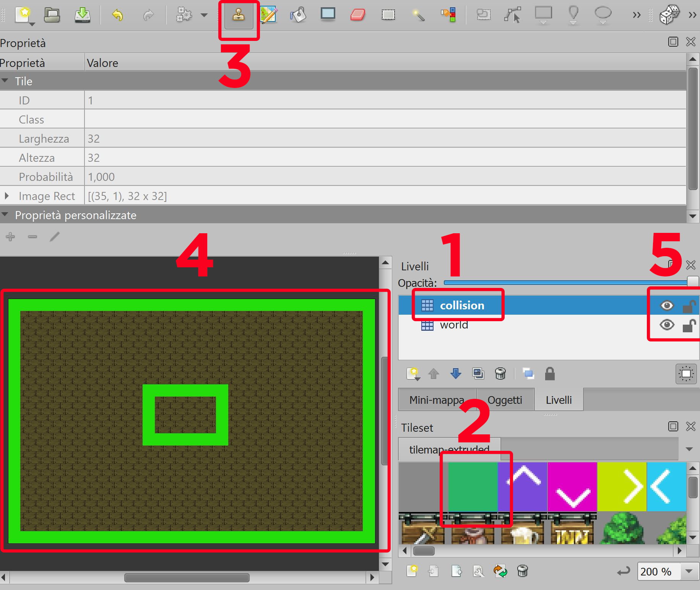This screenshot has width=700, height=590.
Task: Open the tileset zoom dropdown
Action: pos(689,571)
